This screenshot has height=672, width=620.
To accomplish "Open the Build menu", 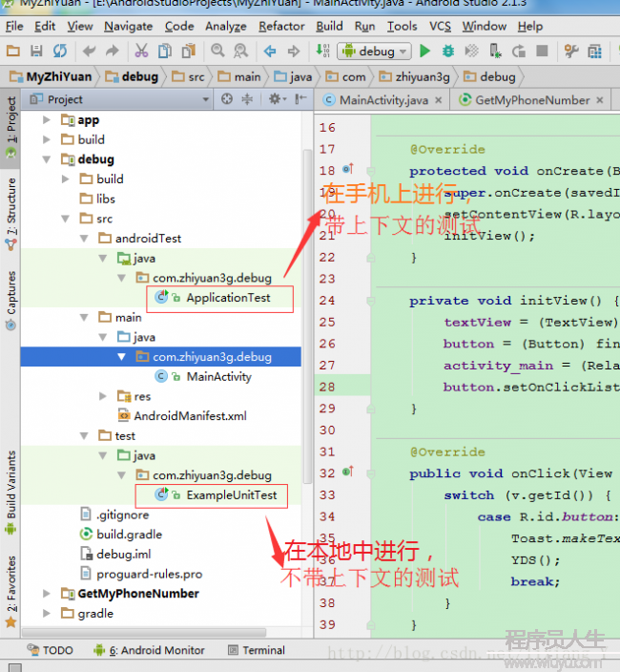I will pos(329,27).
